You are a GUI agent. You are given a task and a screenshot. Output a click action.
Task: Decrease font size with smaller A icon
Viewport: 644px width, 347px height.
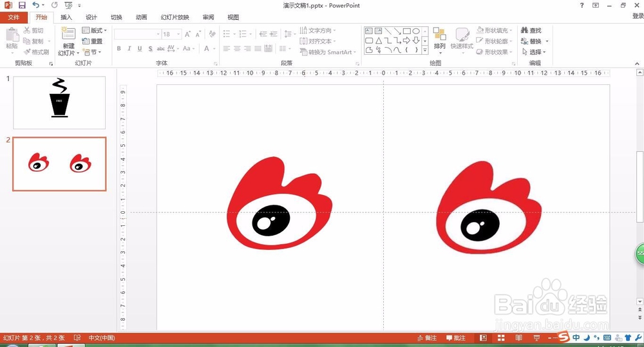pos(198,34)
